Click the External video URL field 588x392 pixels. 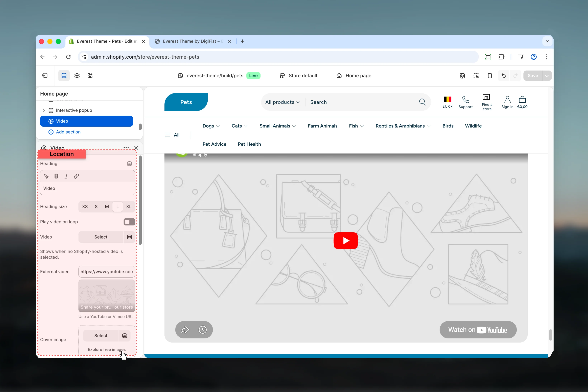(x=107, y=272)
